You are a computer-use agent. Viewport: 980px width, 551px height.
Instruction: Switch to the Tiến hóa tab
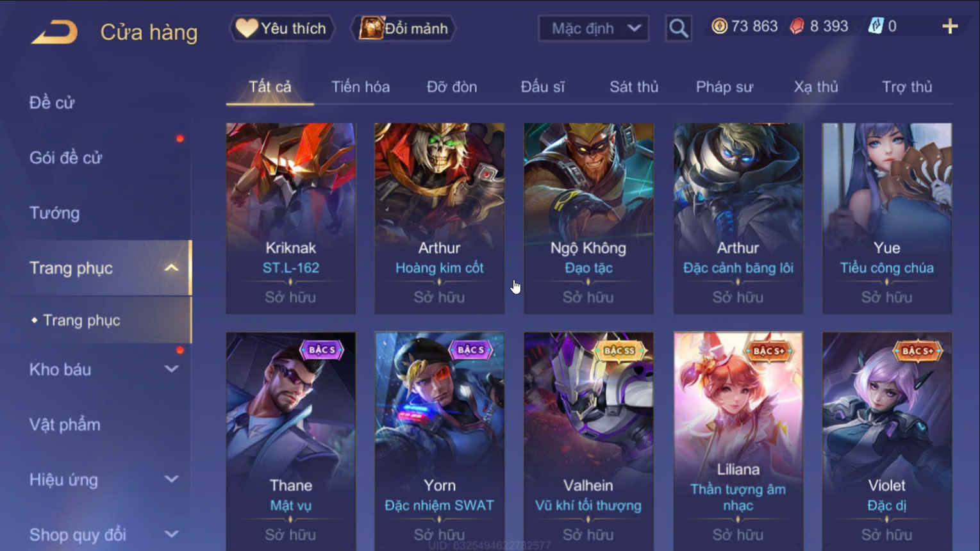tap(360, 86)
